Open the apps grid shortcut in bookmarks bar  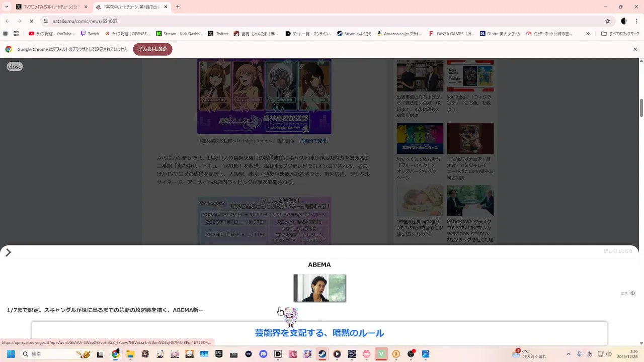pos(16,34)
